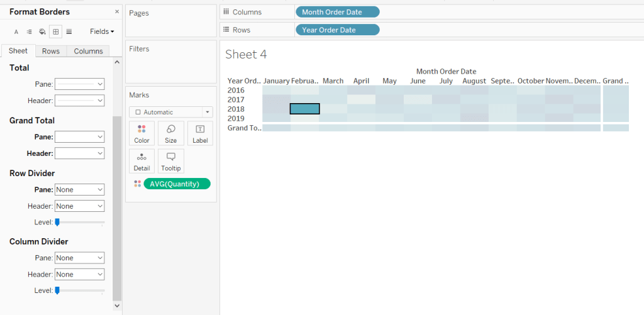Open the Label marks card
Image resolution: width=644 pixels, height=315 pixels.
[200, 133]
